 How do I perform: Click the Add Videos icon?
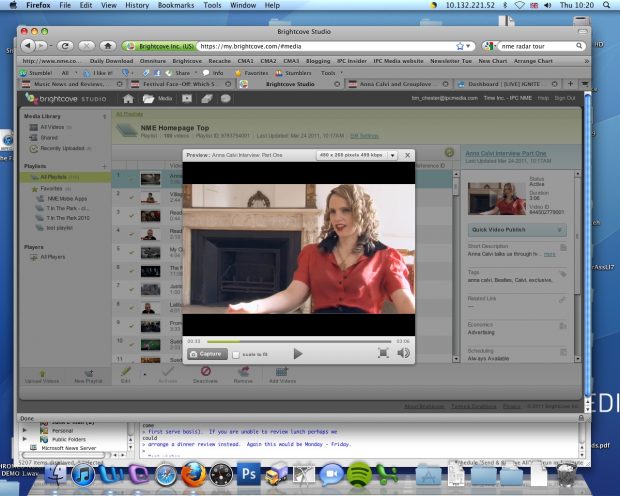[x=282, y=375]
